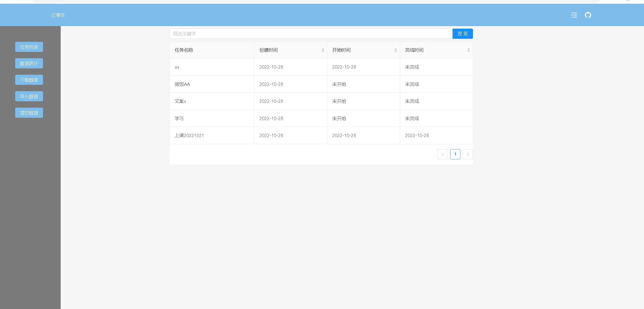Image resolution: width=644 pixels, height=309 pixels.
Task: Click the next-page arrow in pagination
Action: tap(468, 154)
